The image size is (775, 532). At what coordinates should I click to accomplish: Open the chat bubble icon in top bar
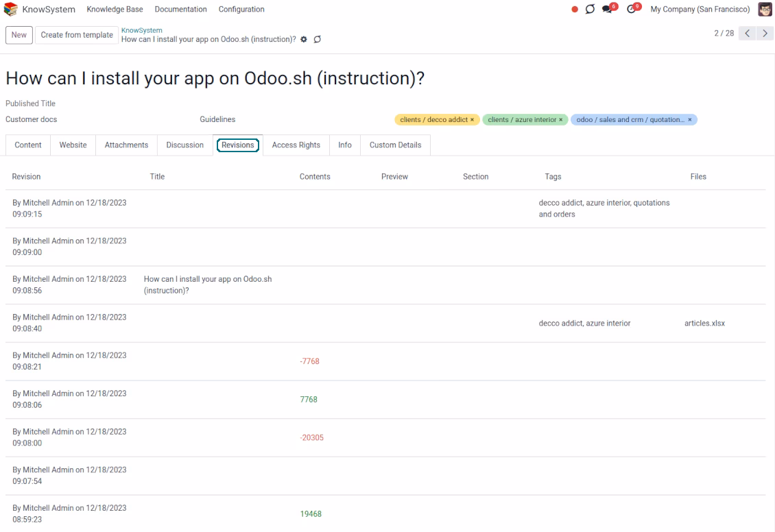click(590, 10)
